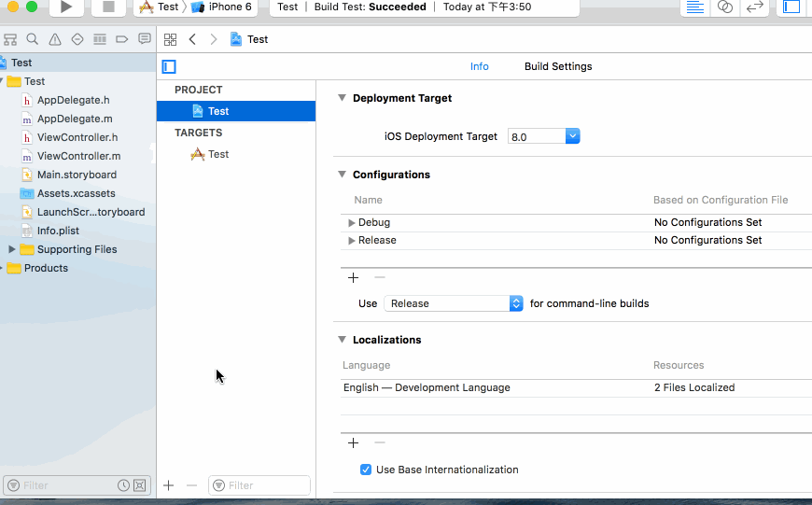Click the navigator Filter field
This screenshot has height=505, width=812.
(x=77, y=485)
